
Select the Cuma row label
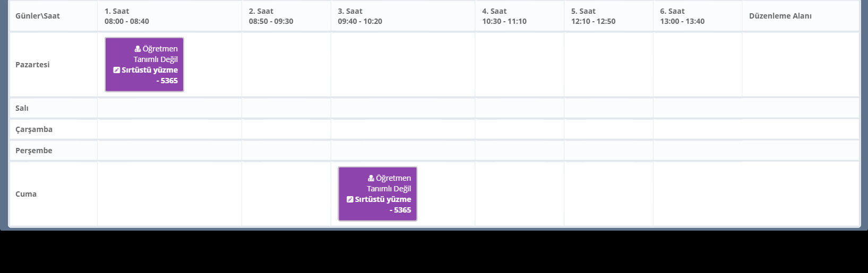26,194
